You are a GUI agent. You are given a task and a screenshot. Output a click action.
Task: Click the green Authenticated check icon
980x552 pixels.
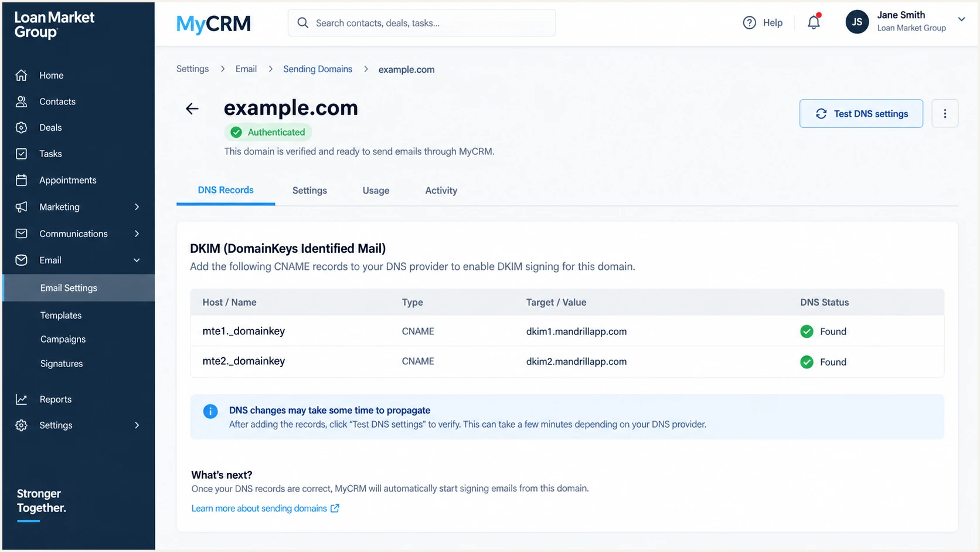236,133
